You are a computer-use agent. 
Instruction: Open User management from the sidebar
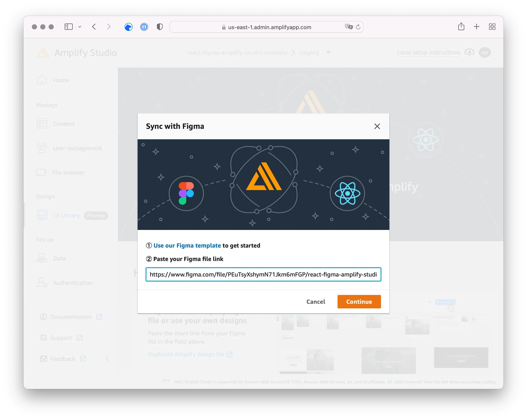coord(77,148)
